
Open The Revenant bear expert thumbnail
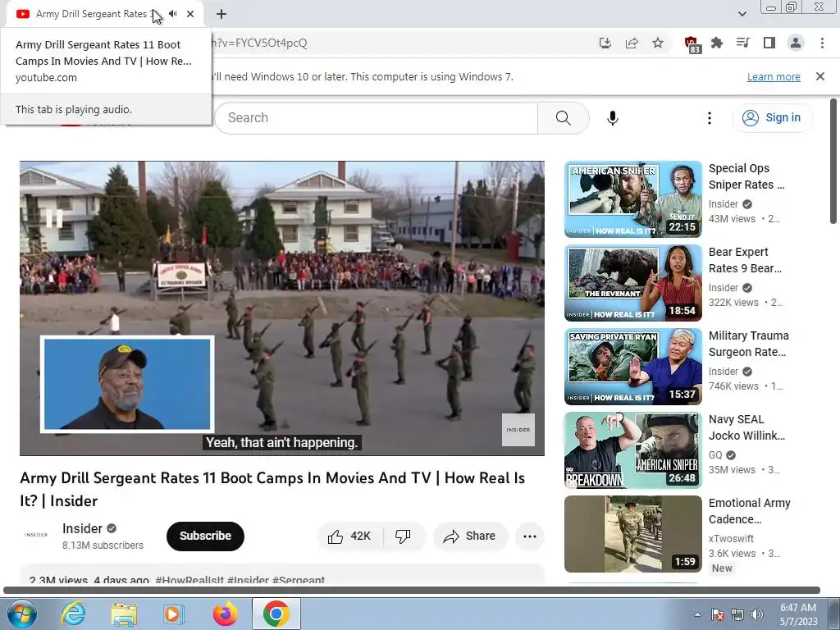pos(632,283)
